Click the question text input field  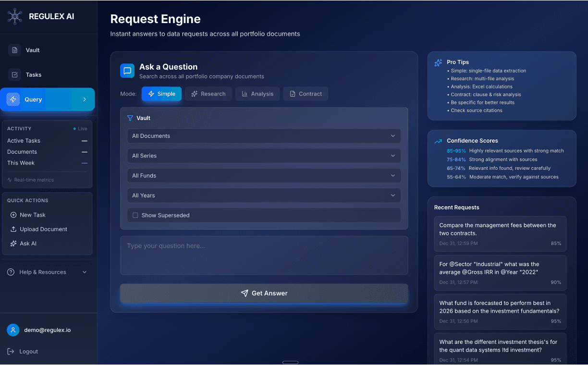[264, 255]
